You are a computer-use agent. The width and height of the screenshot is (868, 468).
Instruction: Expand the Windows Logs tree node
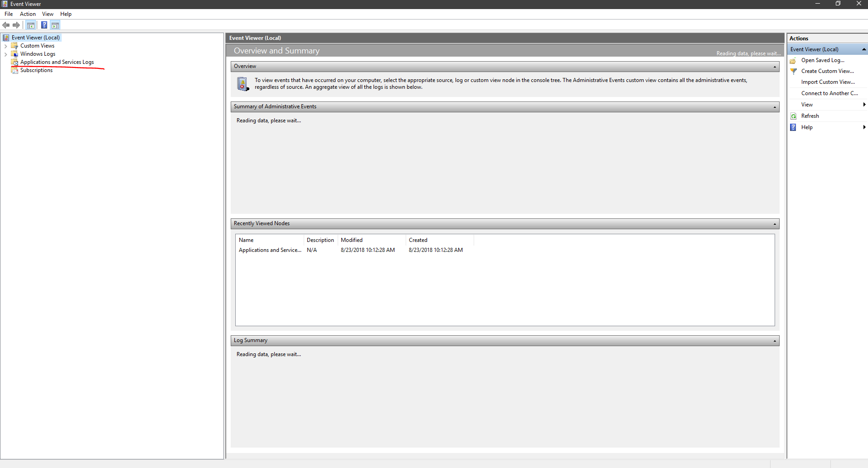pyautogui.click(x=5, y=54)
